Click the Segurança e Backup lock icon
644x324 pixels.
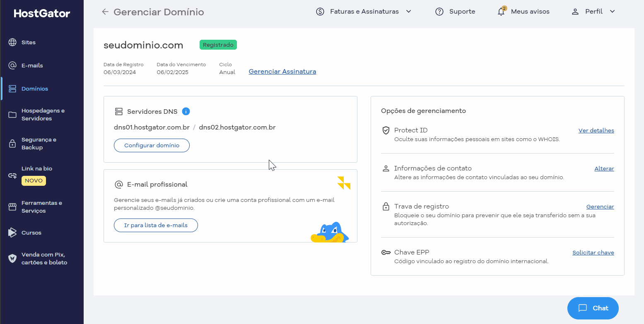[x=12, y=144]
